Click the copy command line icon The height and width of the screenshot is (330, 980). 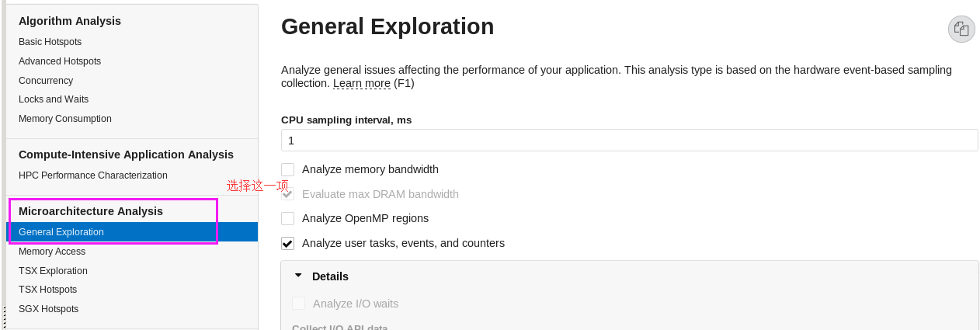(x=961, y=30)
